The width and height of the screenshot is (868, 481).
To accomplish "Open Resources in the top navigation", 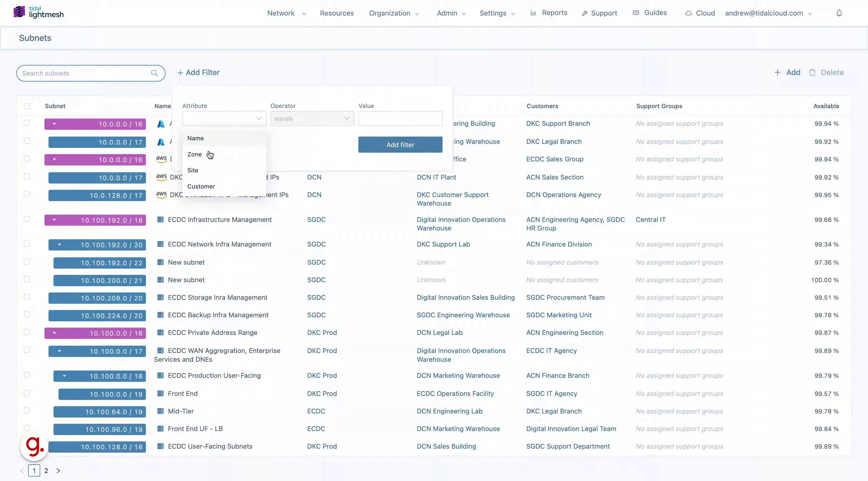I will (337, 13).
